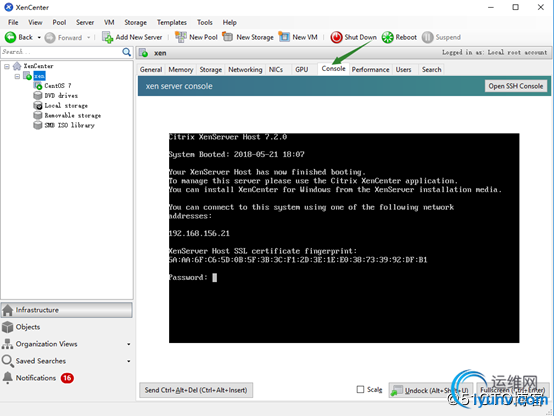The width and height of the screenshot is (554, 416).
Task: Open the Back history dropdown arrow
Action: pyautogui.click(x=39, y=37)
